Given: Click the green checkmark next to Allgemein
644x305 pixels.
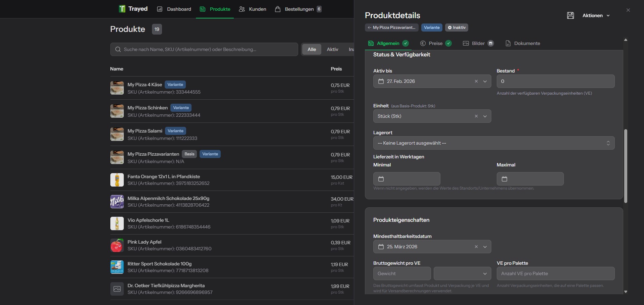Looking at the screenshot, I should tap(406, 43).
